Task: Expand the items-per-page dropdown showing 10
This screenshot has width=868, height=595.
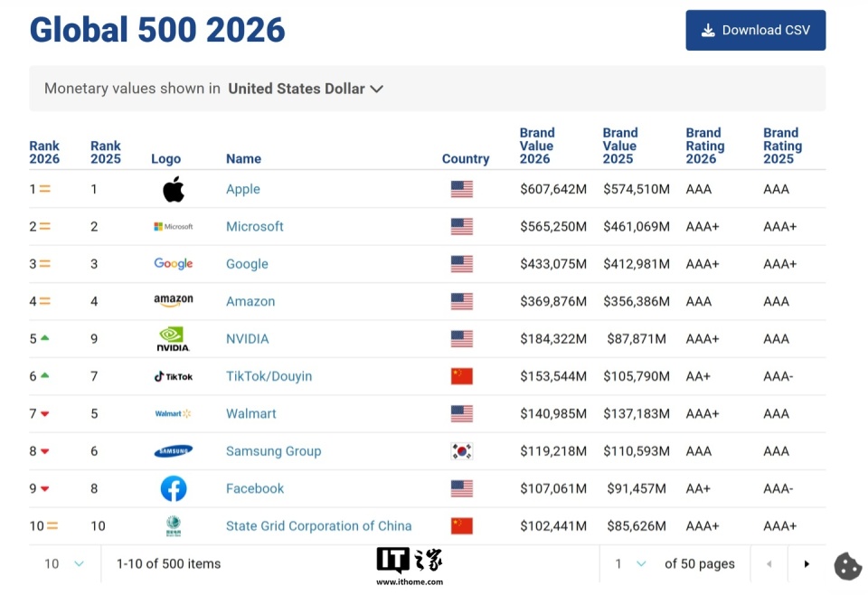Action: 64,563
